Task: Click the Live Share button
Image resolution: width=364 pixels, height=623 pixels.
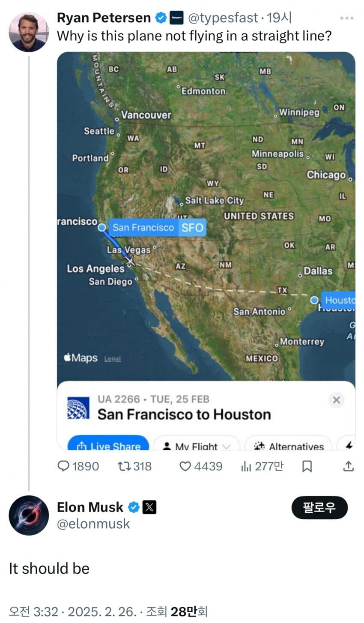Action: click(108, 445)
